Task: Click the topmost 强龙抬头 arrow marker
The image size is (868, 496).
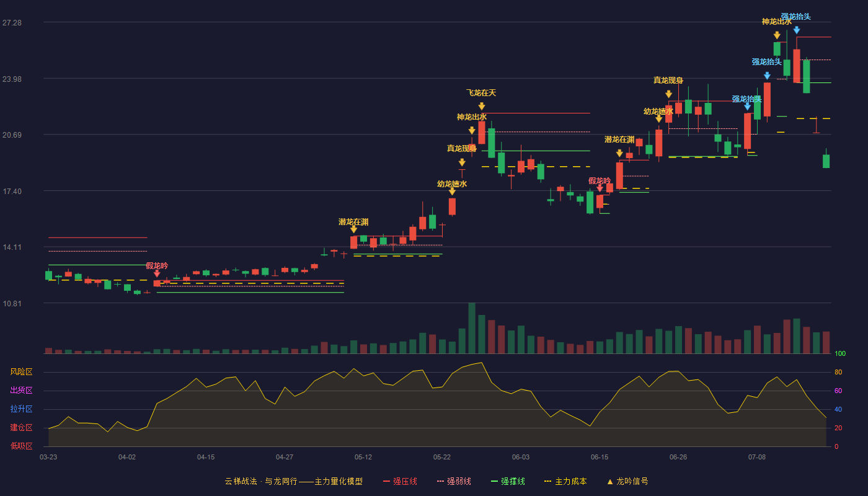Action: click(797, 30)
